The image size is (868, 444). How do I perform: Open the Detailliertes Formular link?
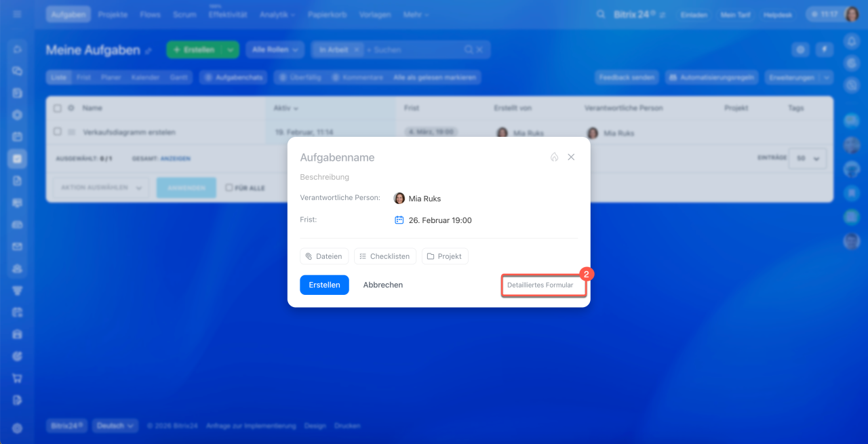pos(540,285)
